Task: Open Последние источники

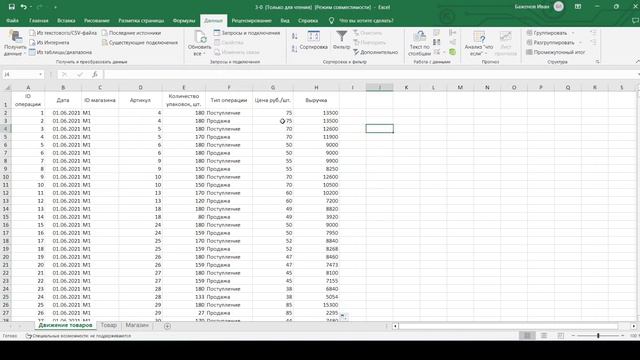Action: point(131,33)
